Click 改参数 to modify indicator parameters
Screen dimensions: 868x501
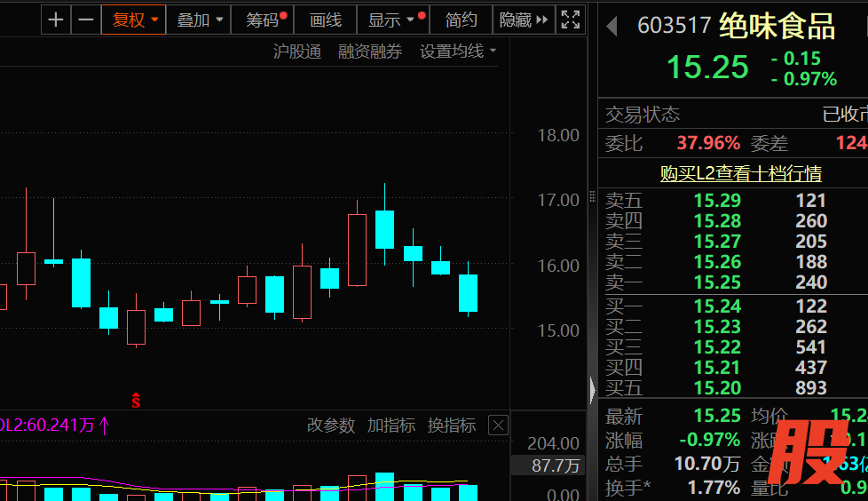pyautogui.click(x=330, y=425)
